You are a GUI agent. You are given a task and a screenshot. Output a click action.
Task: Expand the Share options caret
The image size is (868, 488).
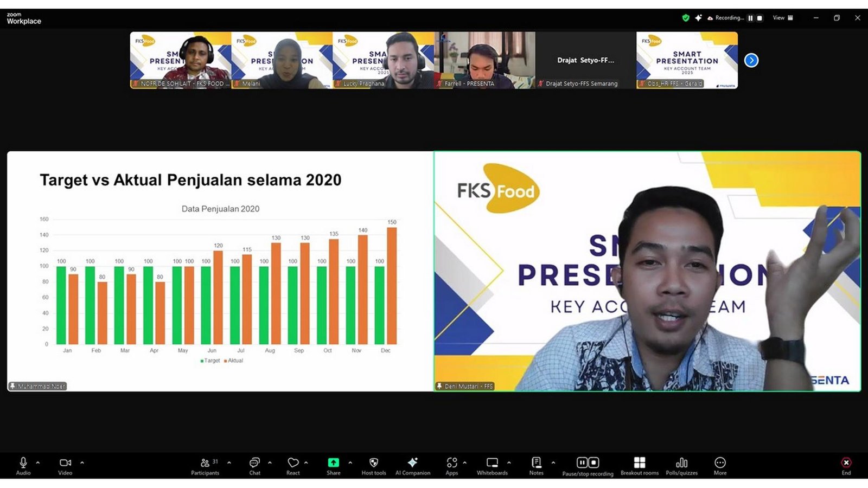pyautogui.click(x=350, y=463)
